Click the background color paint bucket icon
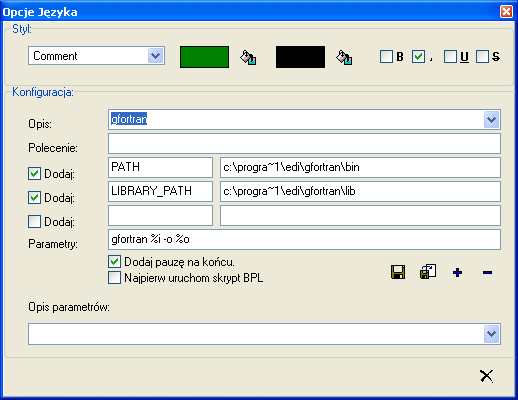518x400 pixels. pyautogui.click(x=344, y=58)
